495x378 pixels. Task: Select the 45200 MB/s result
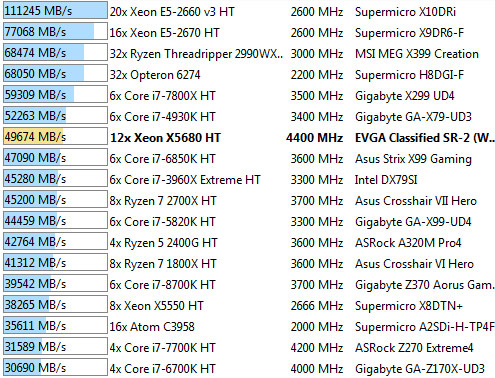(x=55, y=199)
